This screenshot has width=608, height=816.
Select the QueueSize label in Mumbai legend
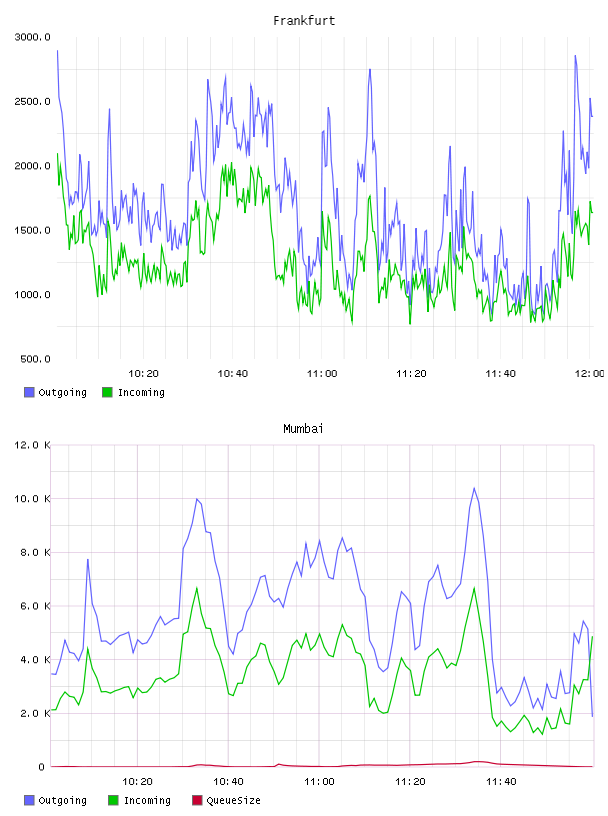coord(233,800)
